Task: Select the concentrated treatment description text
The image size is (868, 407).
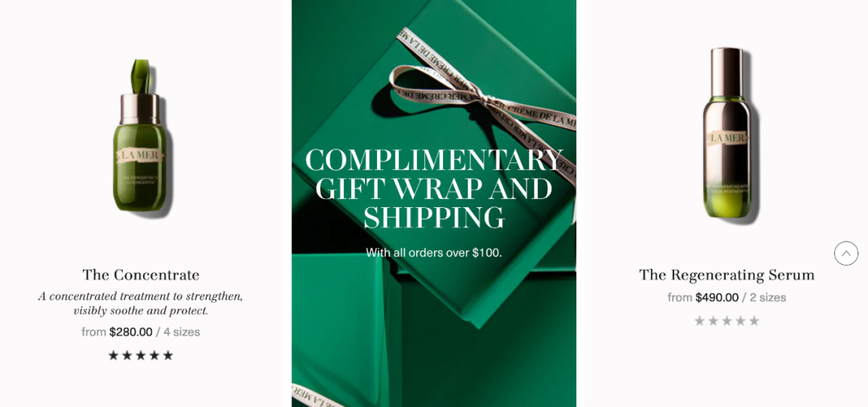Action: tap(141, 303)
